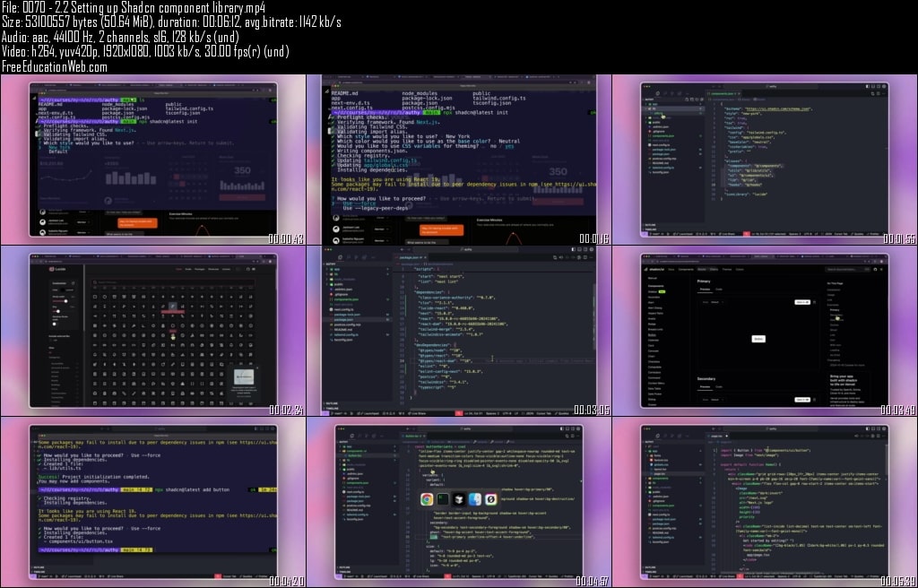
Task: Click the white Button preview in 00:03:49
Action: coord(758,339)
